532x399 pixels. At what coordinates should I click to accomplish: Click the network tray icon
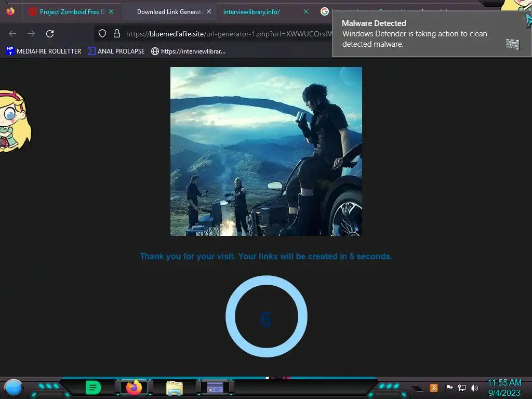[462, 388]
